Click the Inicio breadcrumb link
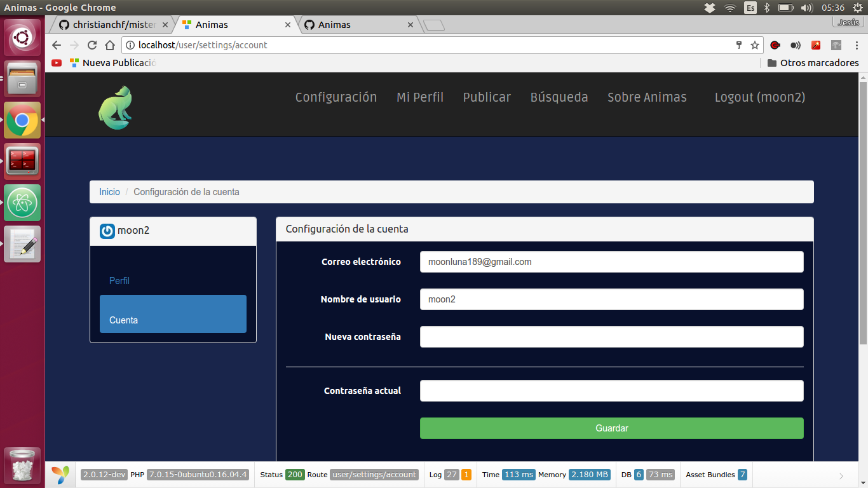 (x=109, y=192)
